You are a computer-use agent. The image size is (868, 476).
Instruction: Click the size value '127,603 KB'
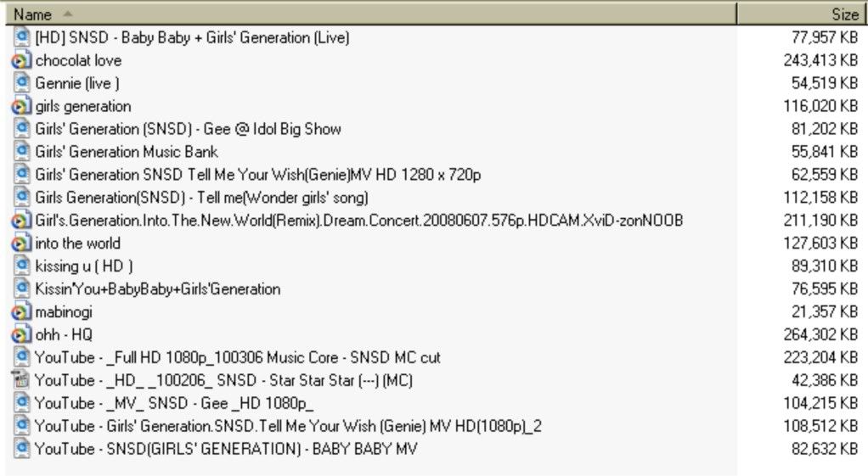820,244
